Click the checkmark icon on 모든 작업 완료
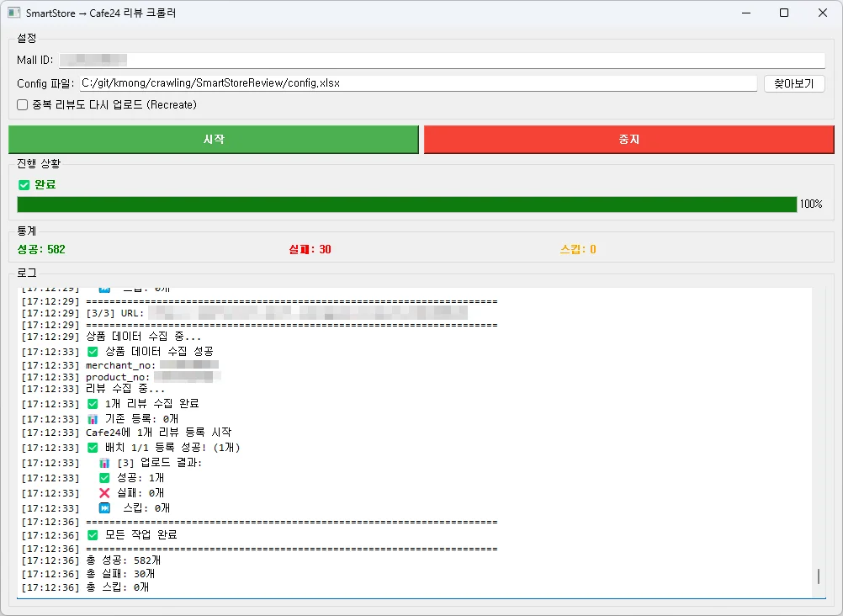This screenshot has width=843, height=616. (x=93, y=534)
